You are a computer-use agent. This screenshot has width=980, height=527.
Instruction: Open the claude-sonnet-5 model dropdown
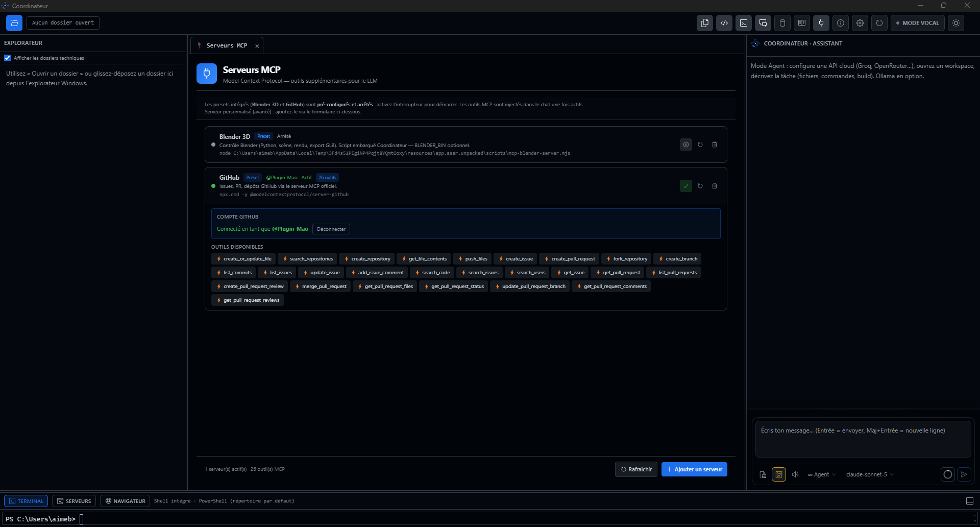870,474
